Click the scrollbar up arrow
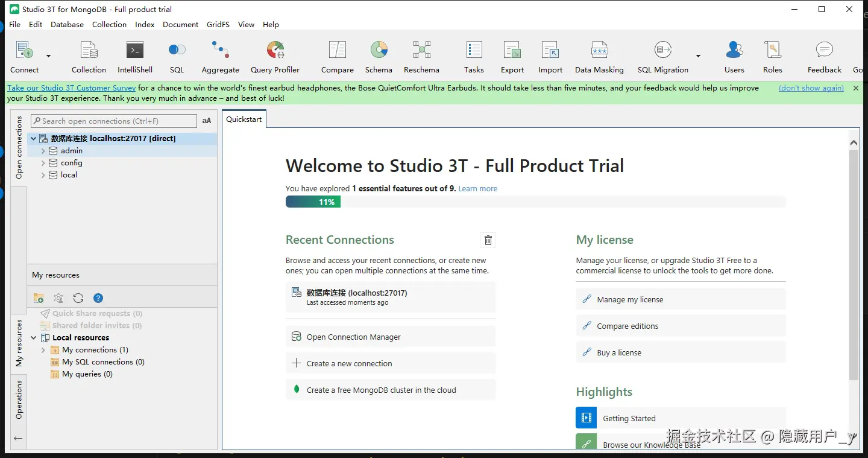This screenshot has height=458, width=868. (x=854, y=143)
